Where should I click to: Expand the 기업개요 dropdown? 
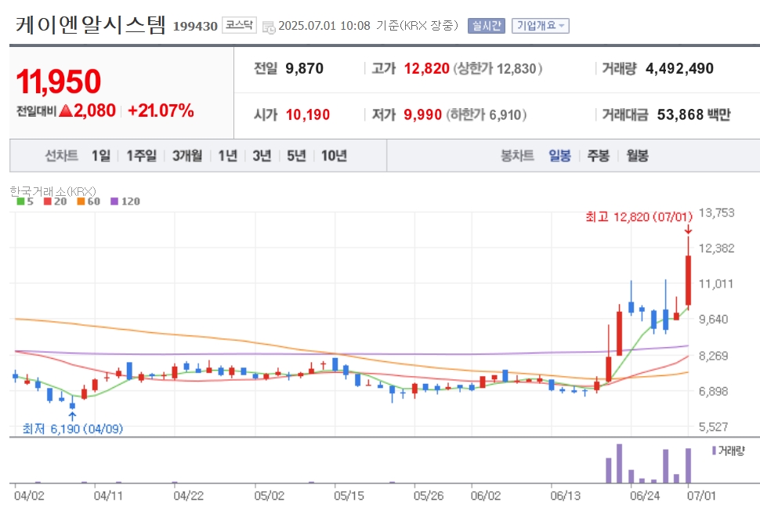pyautogui.click(x=541, y=26)
